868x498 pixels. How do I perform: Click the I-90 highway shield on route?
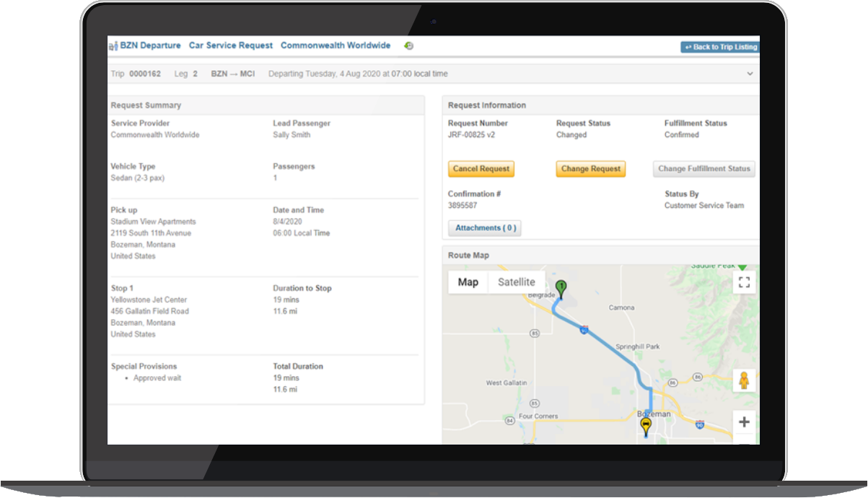click(584, 330)
